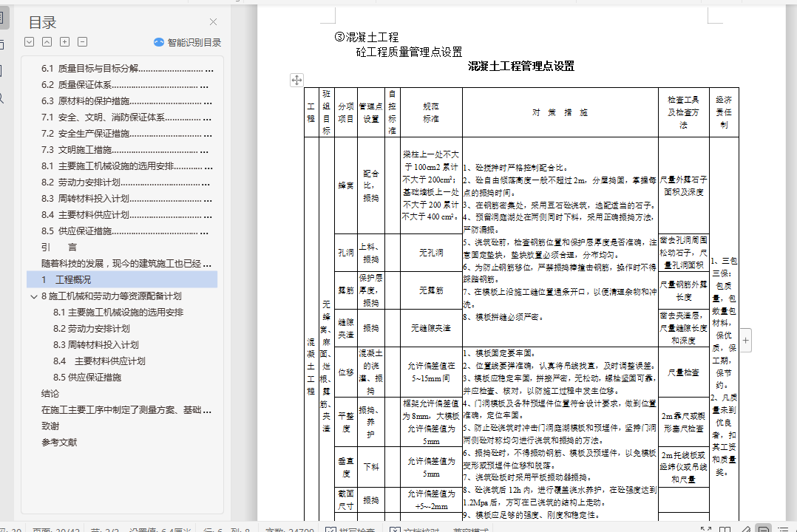Collapse the 8 施工机械和劳动力等资源配备计划 node

click(33, 296)
